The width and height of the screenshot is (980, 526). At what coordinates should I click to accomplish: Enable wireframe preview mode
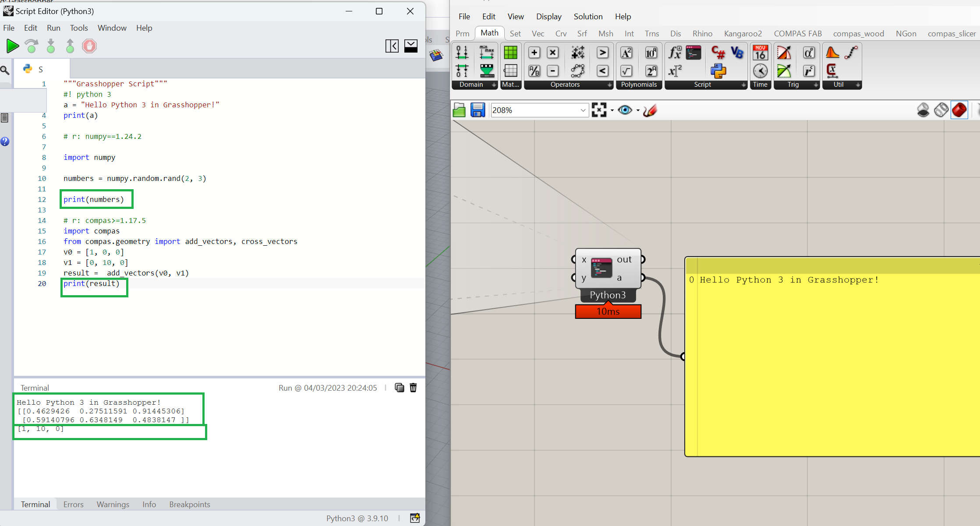tap(941, 109)
